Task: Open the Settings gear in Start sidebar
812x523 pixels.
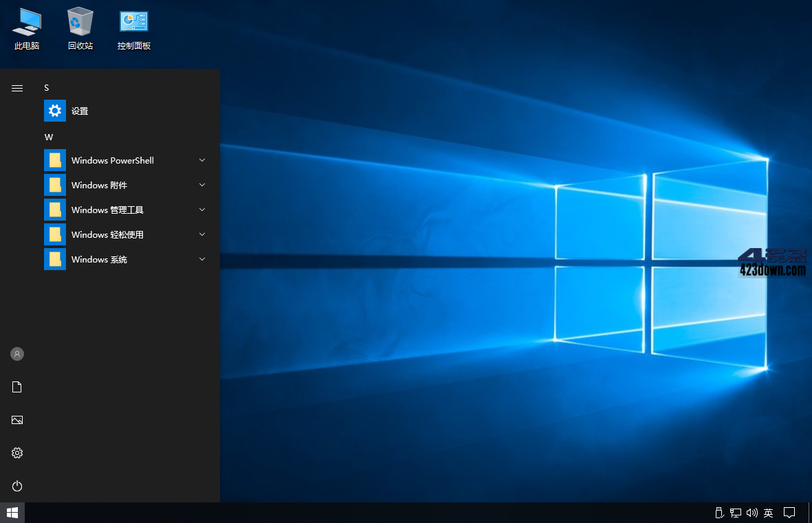Action: click(17, 452)
